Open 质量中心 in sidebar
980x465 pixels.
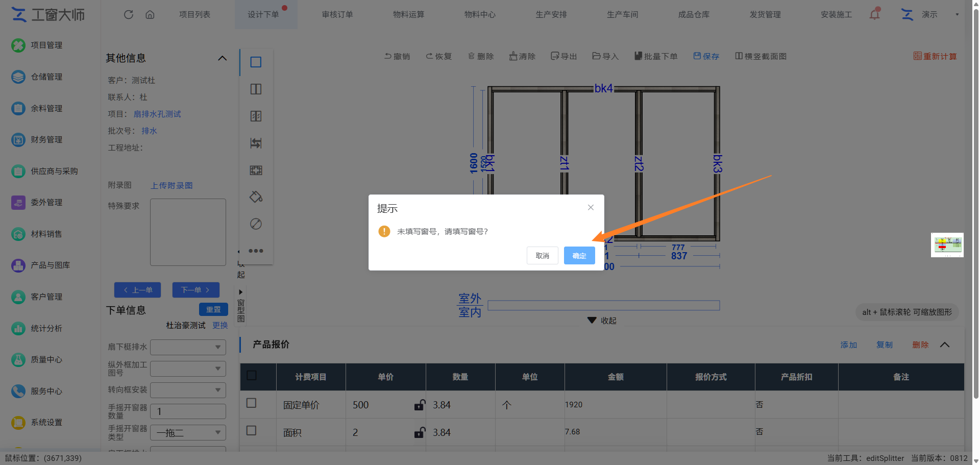[x=37, y=360]
